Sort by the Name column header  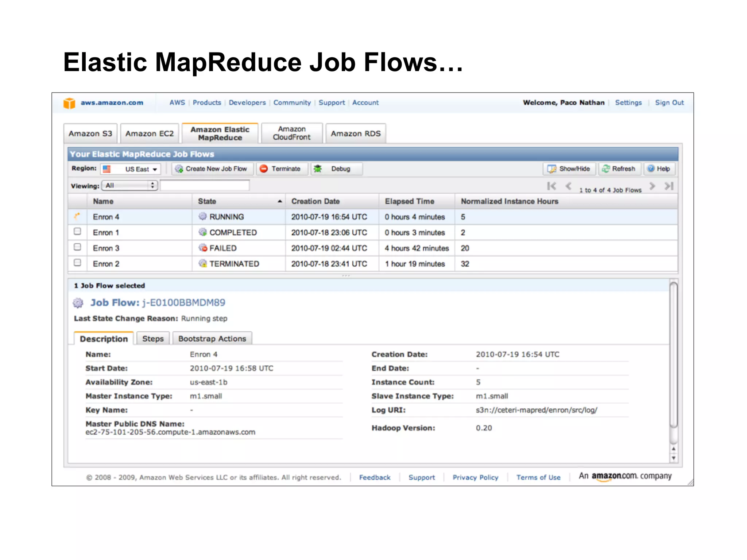[x=139, y=201]
